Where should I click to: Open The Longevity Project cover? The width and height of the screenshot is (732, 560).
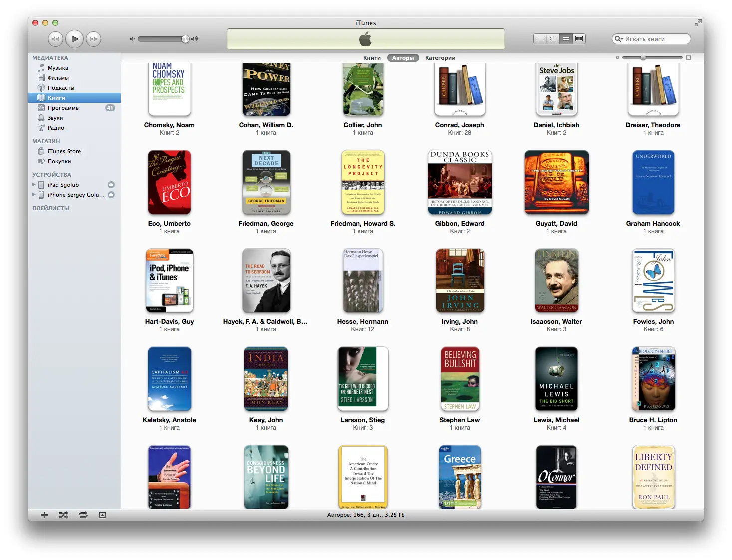pos(363,182)
